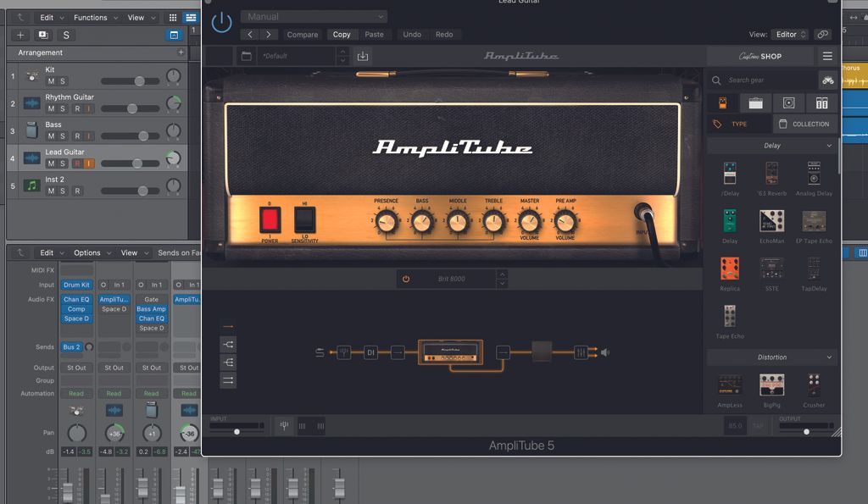Click the add track plus icon

pyautogui.click(x=20, y=35)
